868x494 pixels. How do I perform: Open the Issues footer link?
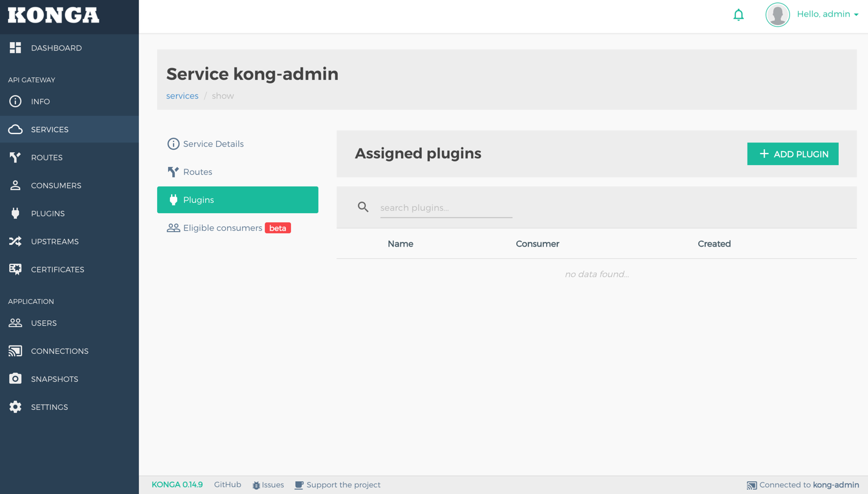(268, 485)
